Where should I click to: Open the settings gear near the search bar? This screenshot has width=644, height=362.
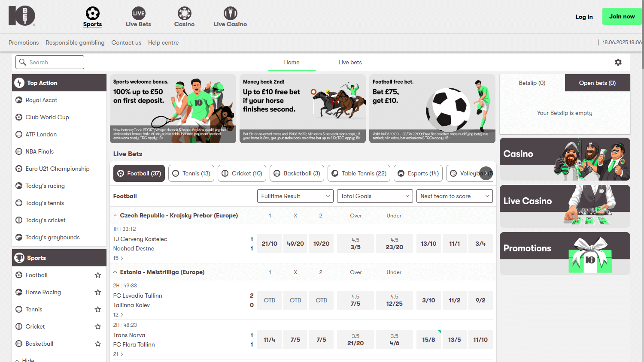click(x=618, y=62)
